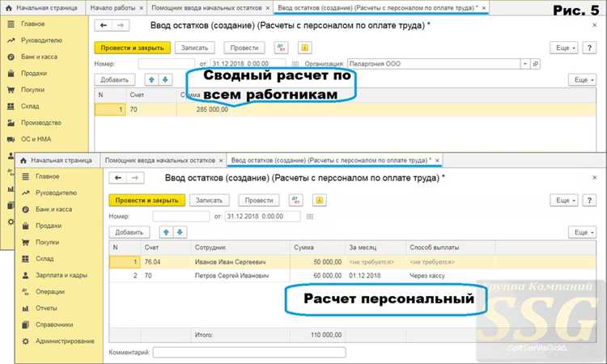Expand Организация dropdown arrow in back window
607x364 pixels.
(525, 64)
